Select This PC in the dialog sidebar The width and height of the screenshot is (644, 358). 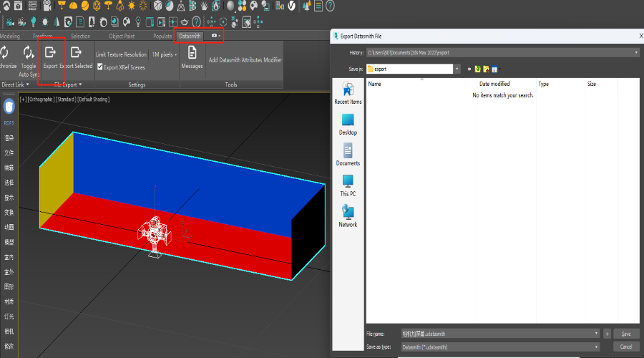(x=348, y=185)
